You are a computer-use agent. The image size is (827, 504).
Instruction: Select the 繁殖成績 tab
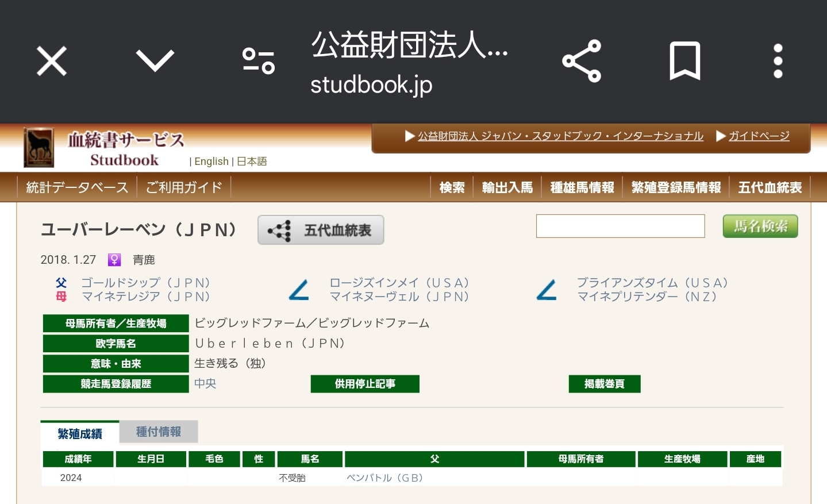point(80,433)
